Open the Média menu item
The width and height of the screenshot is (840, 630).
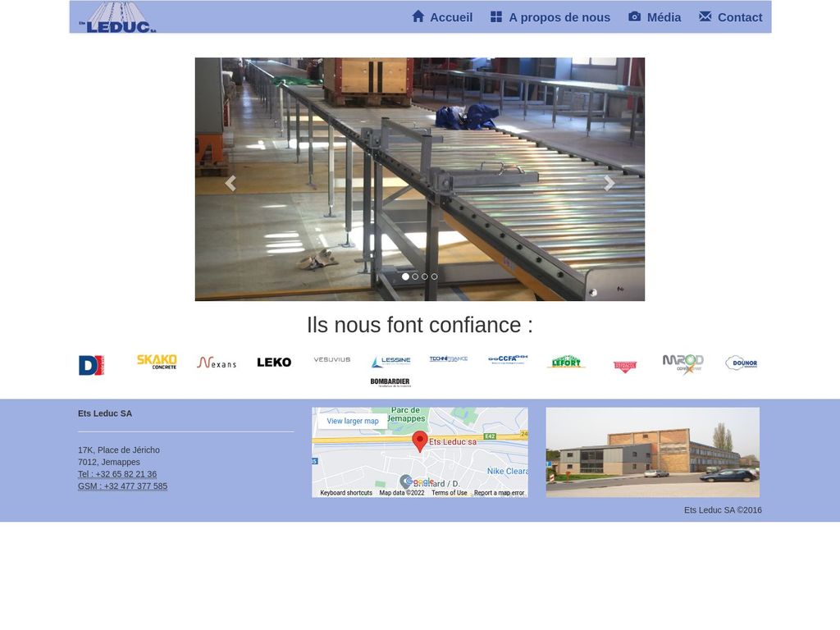[x=655, y=17]
